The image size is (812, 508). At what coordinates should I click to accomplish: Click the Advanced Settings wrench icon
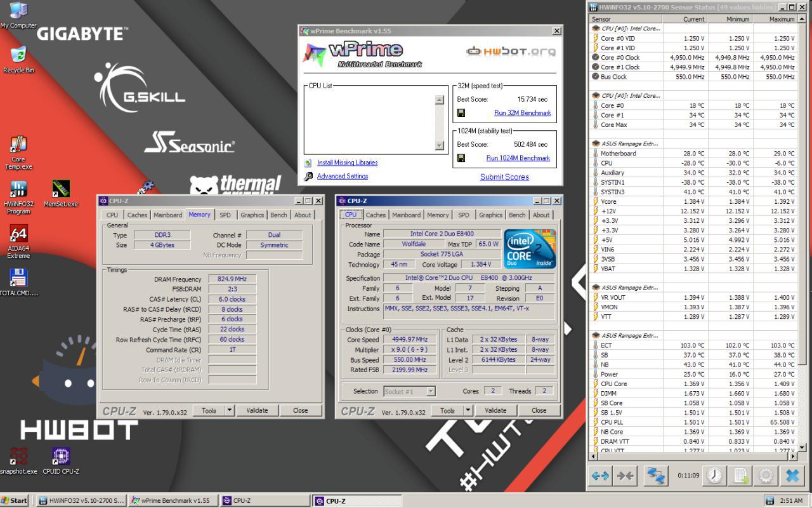[308, 177]
